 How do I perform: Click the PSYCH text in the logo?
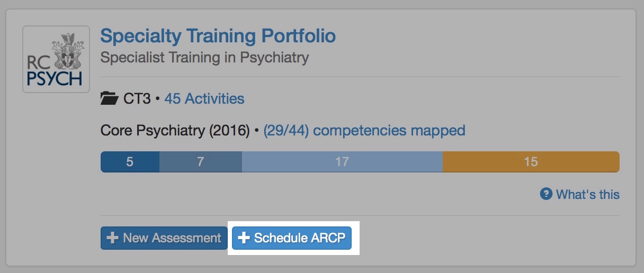[x=55, y=79]
